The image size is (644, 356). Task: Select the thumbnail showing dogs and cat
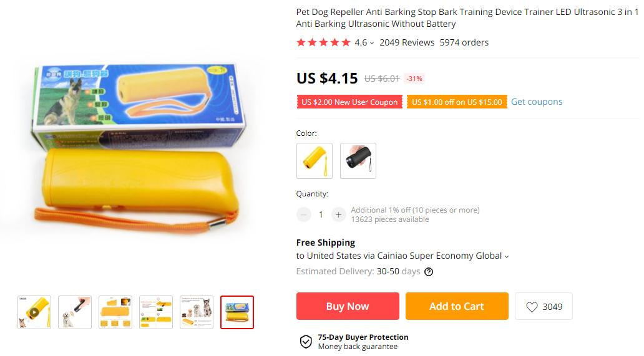pyautogui.click(x=197, y=312)
